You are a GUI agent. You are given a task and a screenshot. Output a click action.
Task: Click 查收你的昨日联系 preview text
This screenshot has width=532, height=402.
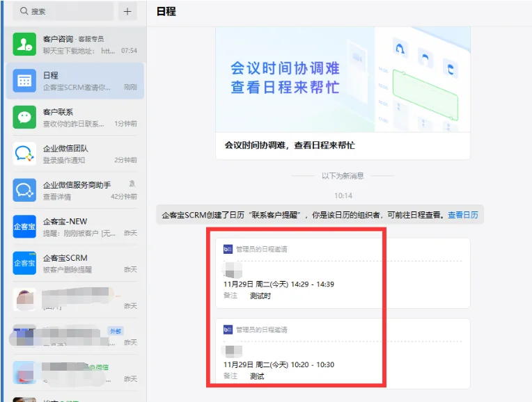73,124
